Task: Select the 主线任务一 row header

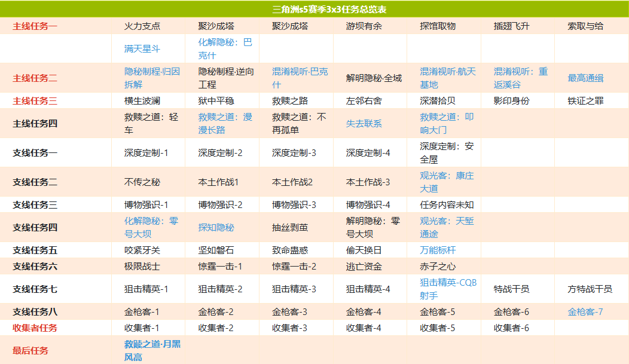Action: click(35, 26)
